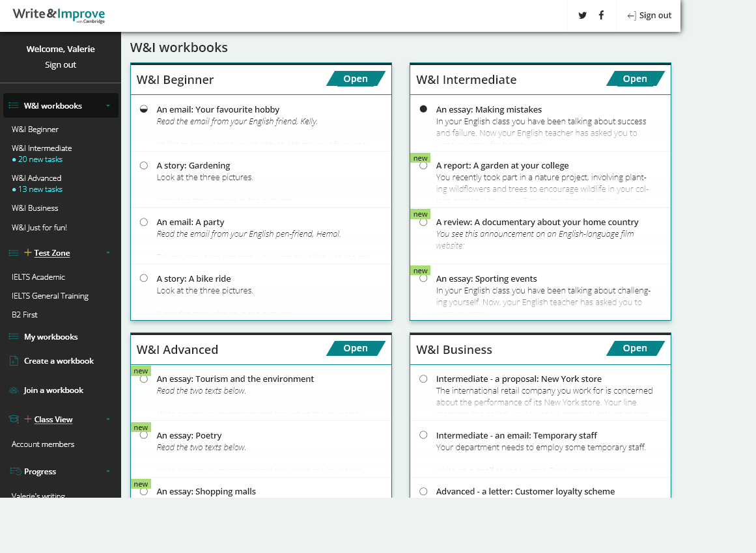
Task: Click the half-filled progress circle for favourite hobby
Action: pyautogui.click(x=144, y=109)
